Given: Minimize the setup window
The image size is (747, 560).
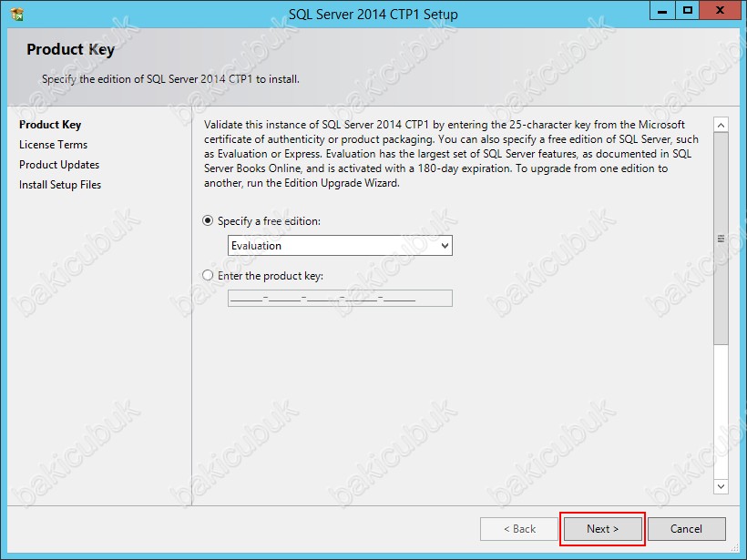Looking at the screenshot, I should pos(662,11).
